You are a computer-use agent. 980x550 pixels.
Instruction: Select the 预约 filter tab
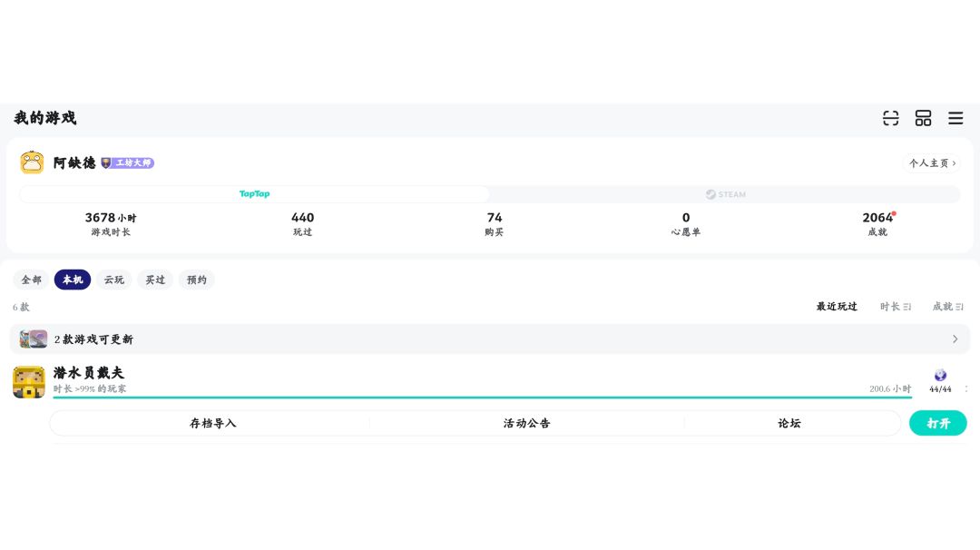(196, 280)
